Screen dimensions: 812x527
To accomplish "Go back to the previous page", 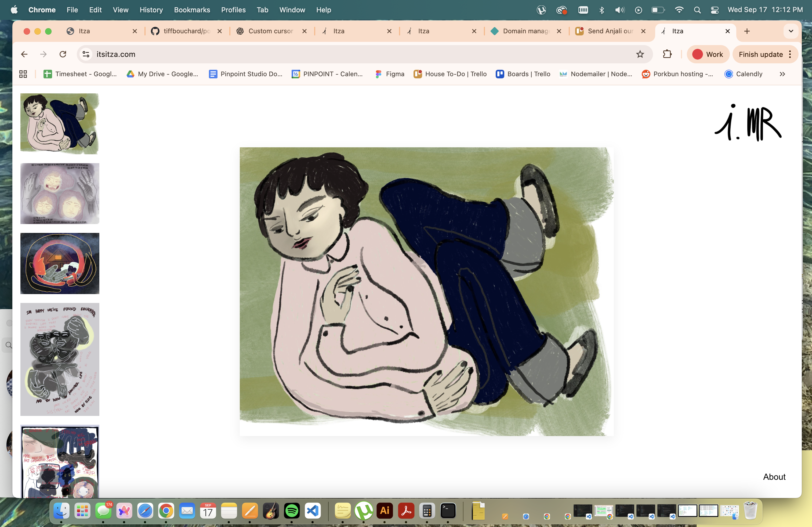I will pos(24,54).
